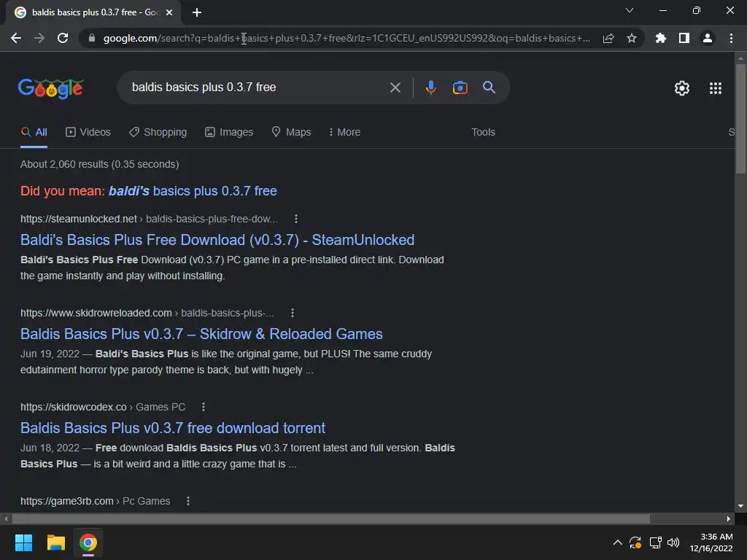Viewport: 747px width, 560px height.
Task: Reload the current page
Action: [x=63, y=38]
